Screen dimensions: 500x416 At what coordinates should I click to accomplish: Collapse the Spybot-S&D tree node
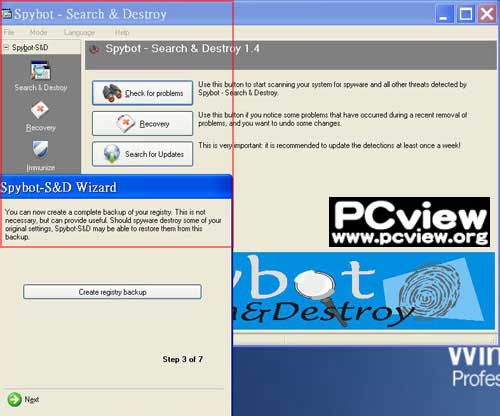point(6,47)
